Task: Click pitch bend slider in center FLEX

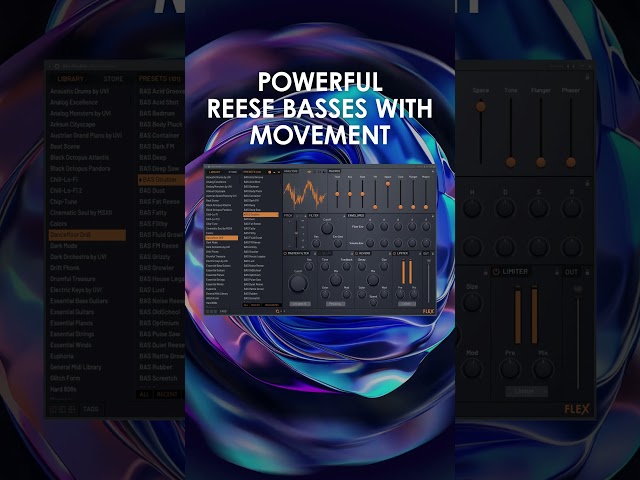Action: click(x=296, y=233)
